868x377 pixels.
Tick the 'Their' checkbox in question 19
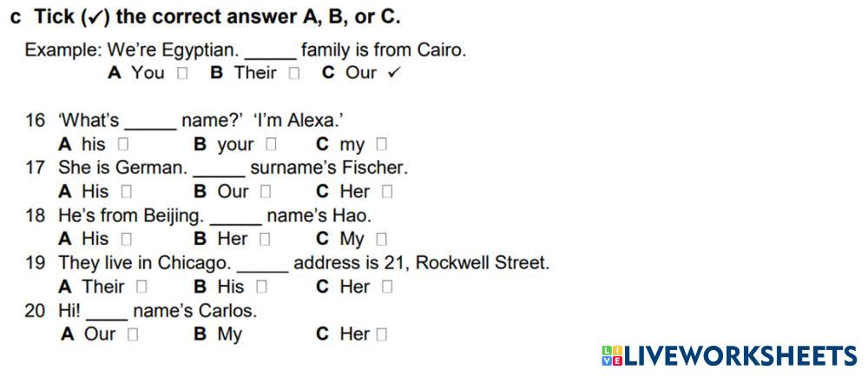tap(141, 286)
